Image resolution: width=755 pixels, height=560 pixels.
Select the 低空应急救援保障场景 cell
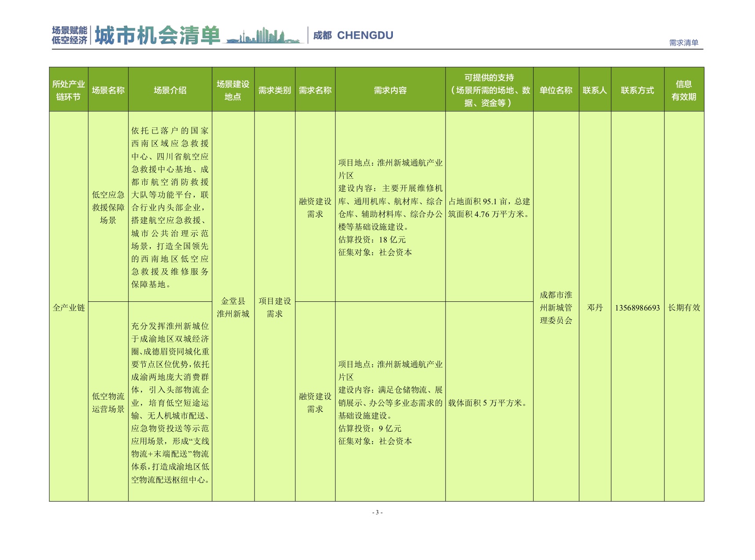coord(108,207)
